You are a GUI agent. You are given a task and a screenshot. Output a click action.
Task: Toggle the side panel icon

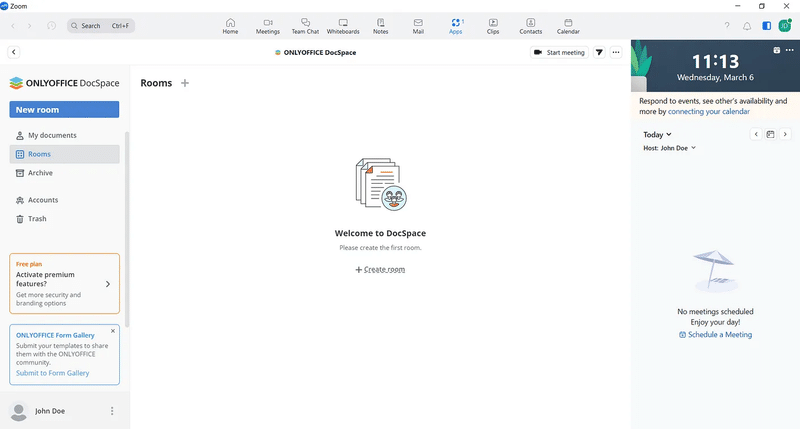(766, 26)
